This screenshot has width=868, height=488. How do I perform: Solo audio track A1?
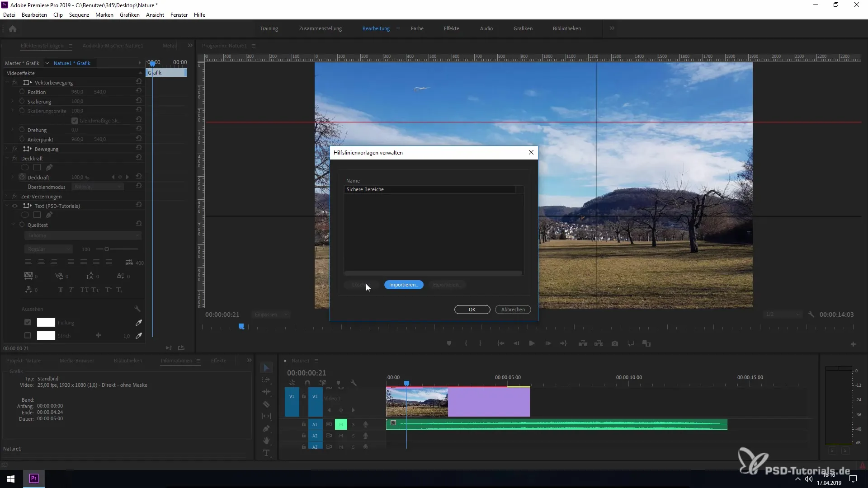(x=353, y=424)
